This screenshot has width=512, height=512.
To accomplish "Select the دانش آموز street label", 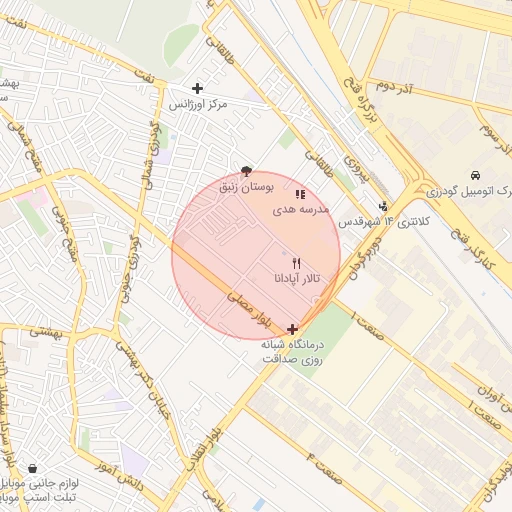I will [120, 476].
